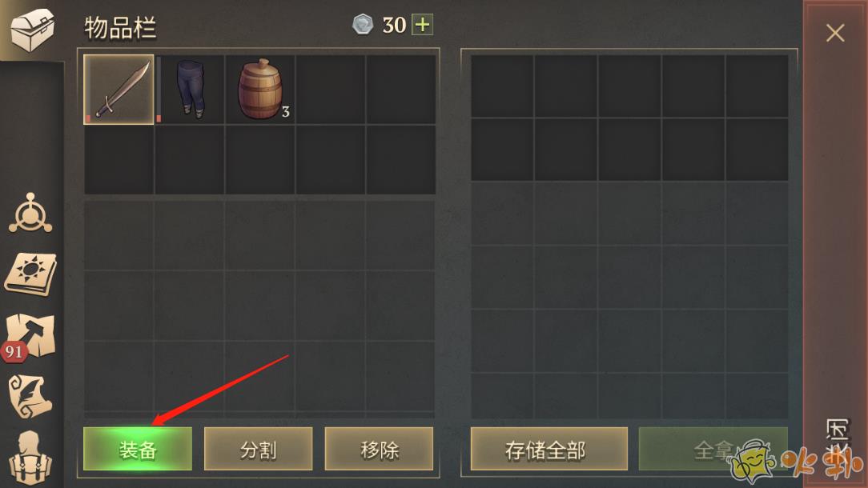Open the character backpack icon
This screenshot has height=488, width=868.
pyautogui.click(x=30, y=458)
